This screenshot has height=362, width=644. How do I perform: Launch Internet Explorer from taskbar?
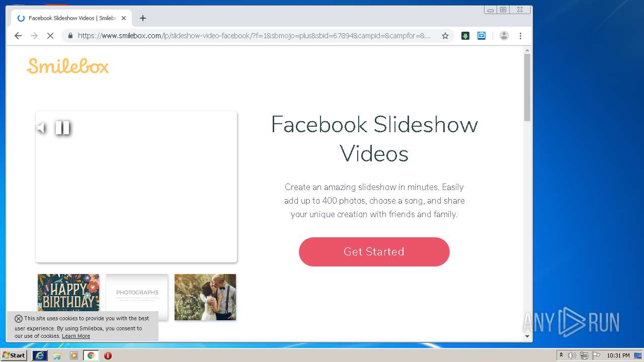point(40,355)
